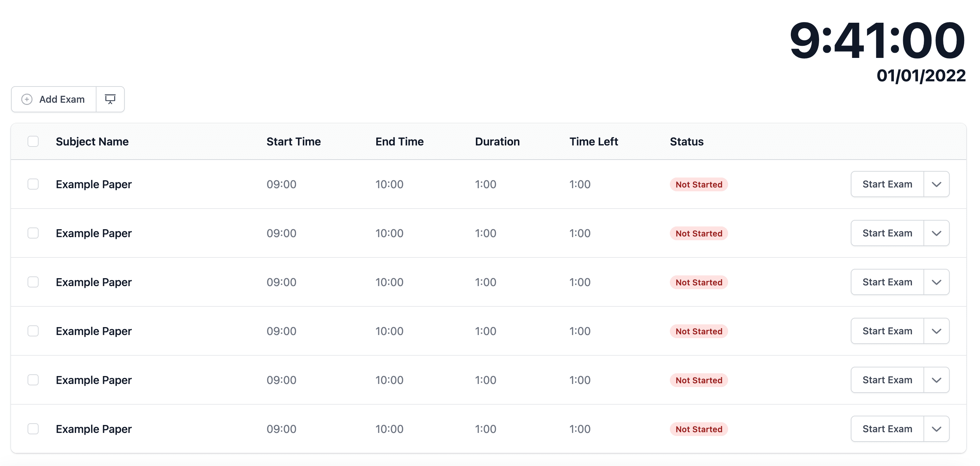Toggle the select-all checkbox in table header
Image resolution: width=980 pixels, height=466 pixels.
33,142
